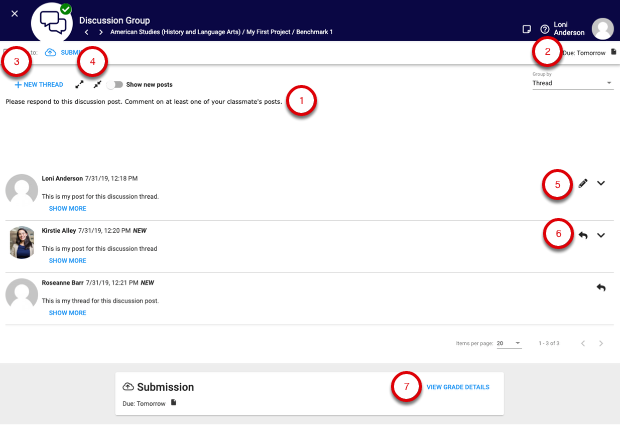
Task: Click View Grade Details link
Action: pyautogui.click(x=458, y=386)
